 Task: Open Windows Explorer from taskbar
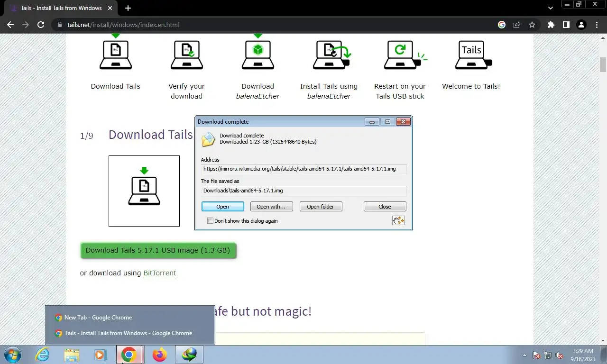click(x=72, y=355)
